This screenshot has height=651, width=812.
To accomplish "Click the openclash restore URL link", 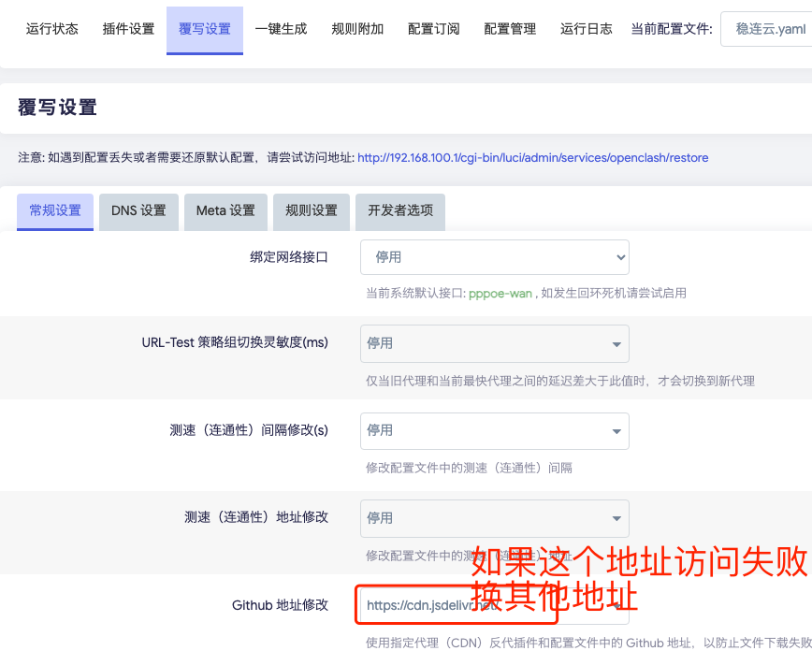I will [532, 158].
